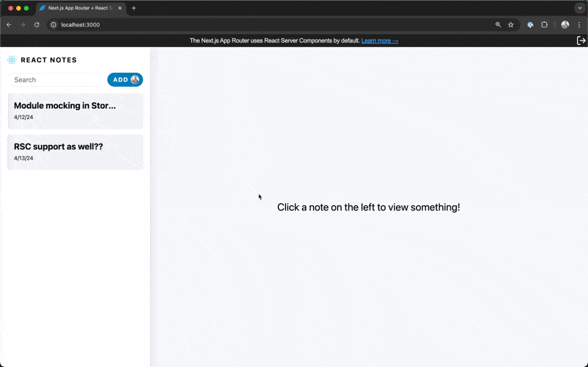Screen dimensions: 588x367
Task: Open Chrome three-dot menu
Action: click(x=579, y=25)
